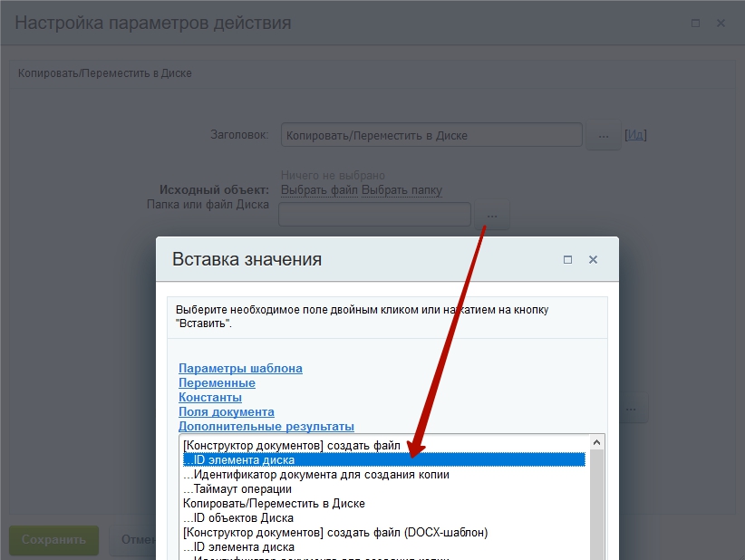This screenshot has height=560, width=745.
Task: Close the Вставка значения dialog
Action: pyautogui.click(x=593, y=259)
